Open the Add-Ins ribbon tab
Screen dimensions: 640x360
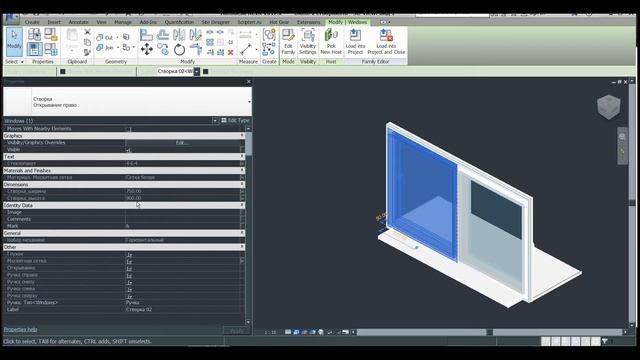(148, 22)
